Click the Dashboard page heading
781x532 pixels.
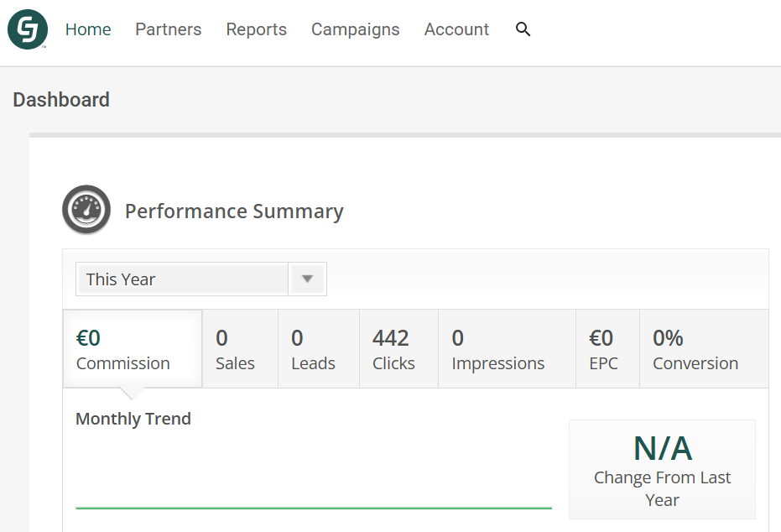point(60,99)
